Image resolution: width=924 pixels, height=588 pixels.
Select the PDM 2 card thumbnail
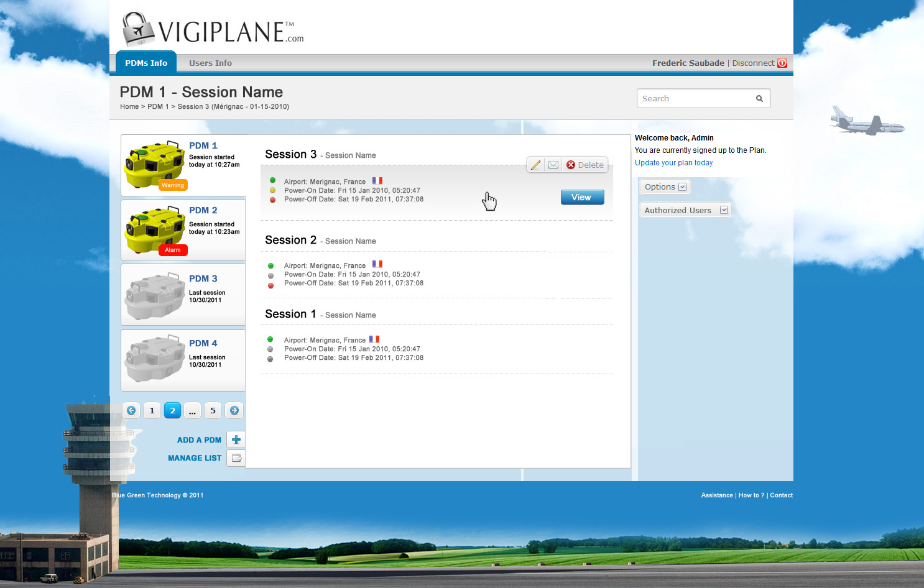click(x=154, y=230)
